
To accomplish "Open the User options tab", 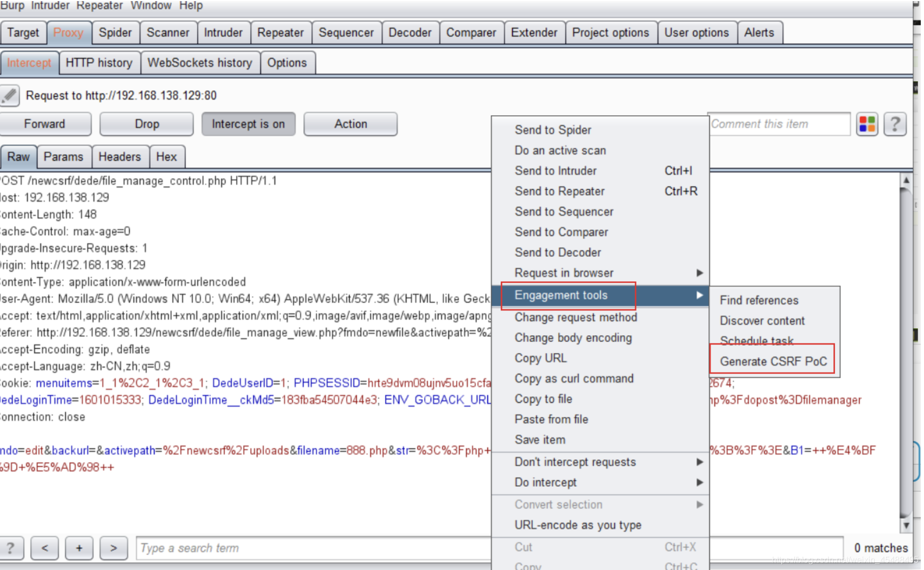I will [697, 32].
